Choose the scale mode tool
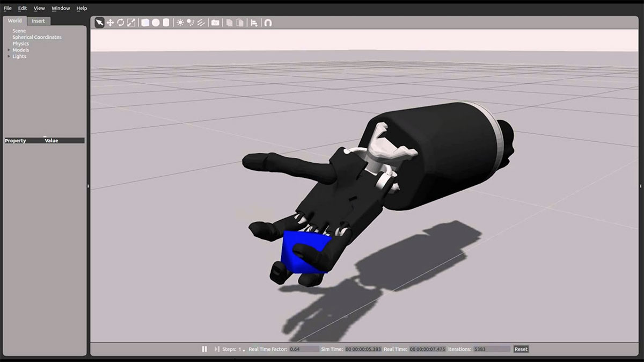Image resolution: width=644 pixels, height=362 pixels. tap(131, 23)
